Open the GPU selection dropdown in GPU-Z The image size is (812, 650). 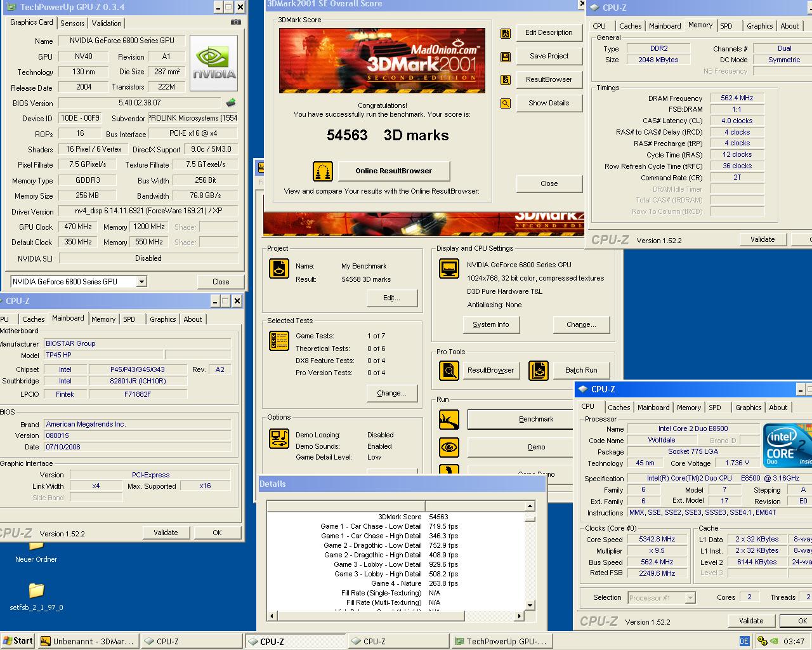141,281
